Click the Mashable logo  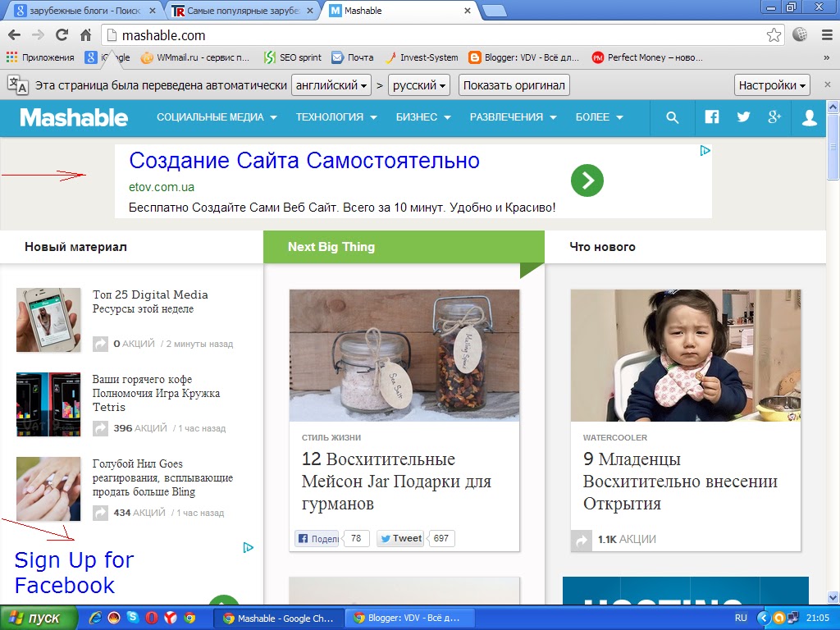pyautogui.click(x=74, y=117)
